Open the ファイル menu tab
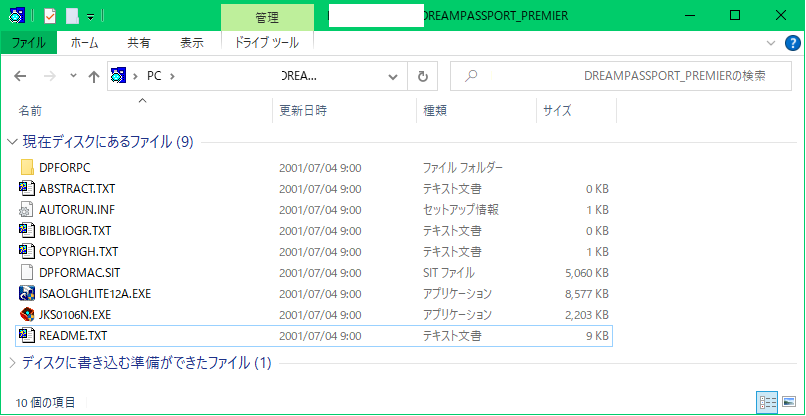Viewport: 806px width, 416px height. pyautogui.click(x=28, y=43)
